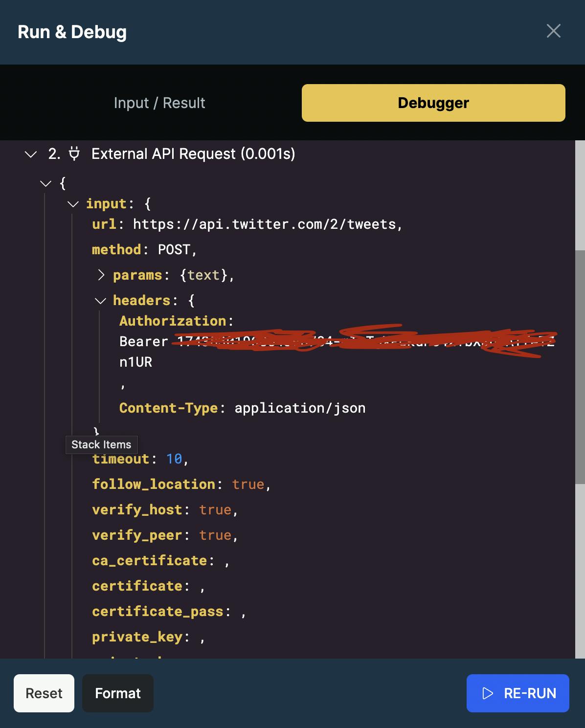Expand the params object

(x=101, y=275)
